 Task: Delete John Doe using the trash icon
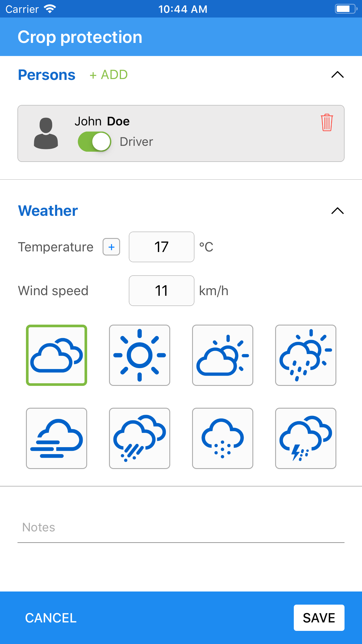(327, 123)
